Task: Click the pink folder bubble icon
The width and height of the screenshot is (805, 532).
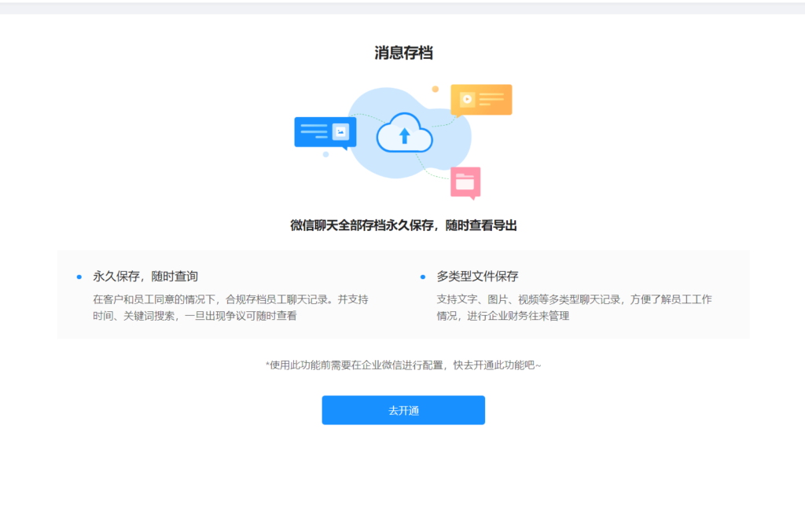Action: [465, 182]
